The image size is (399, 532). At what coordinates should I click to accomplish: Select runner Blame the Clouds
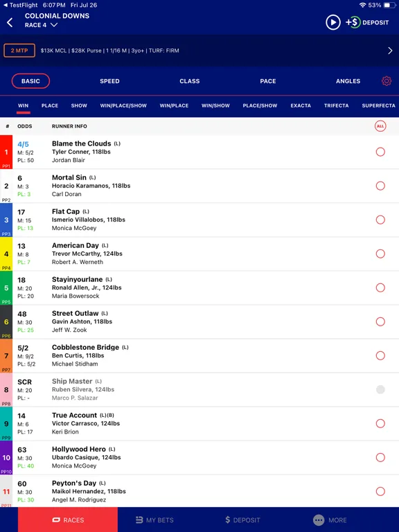(380, 152)
